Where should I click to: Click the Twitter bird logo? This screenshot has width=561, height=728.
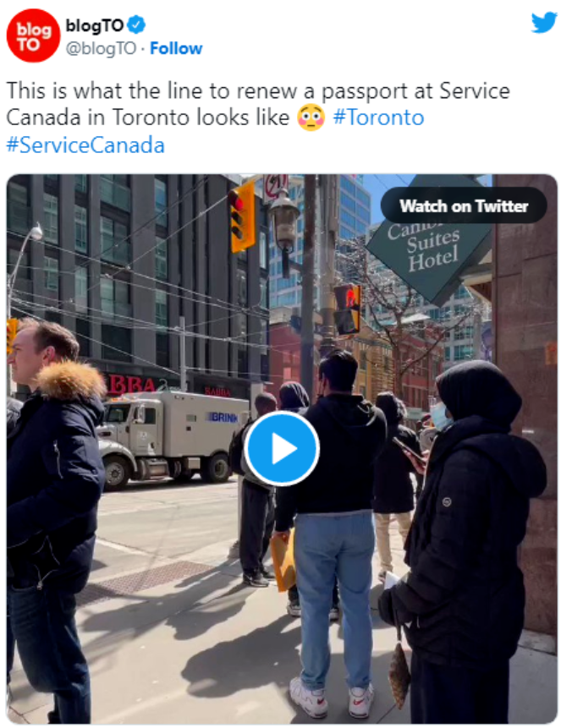point(544,22)
